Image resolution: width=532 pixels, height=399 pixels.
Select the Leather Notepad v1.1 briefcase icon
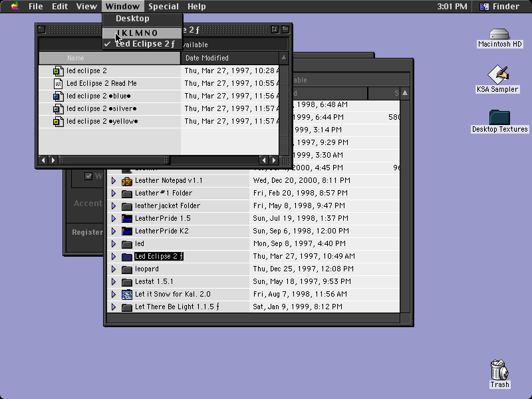(127, 181)
